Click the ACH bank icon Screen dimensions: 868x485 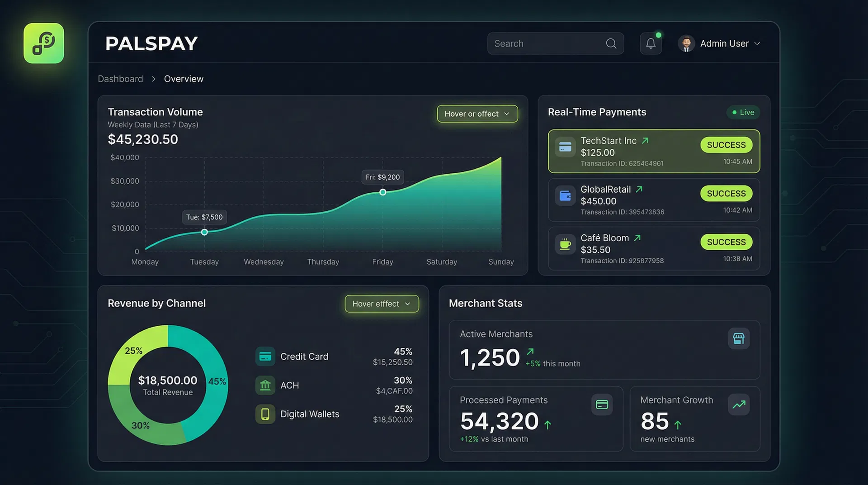click(265, 385)
